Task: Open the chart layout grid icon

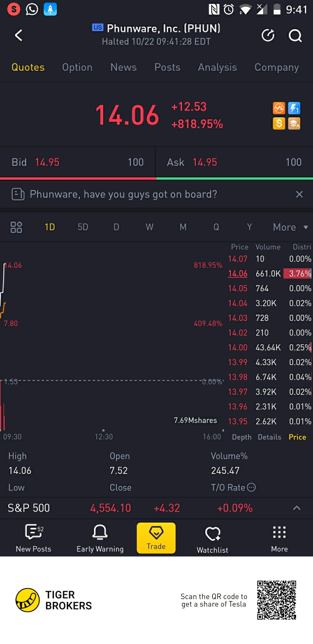Action: coord(16,227)
